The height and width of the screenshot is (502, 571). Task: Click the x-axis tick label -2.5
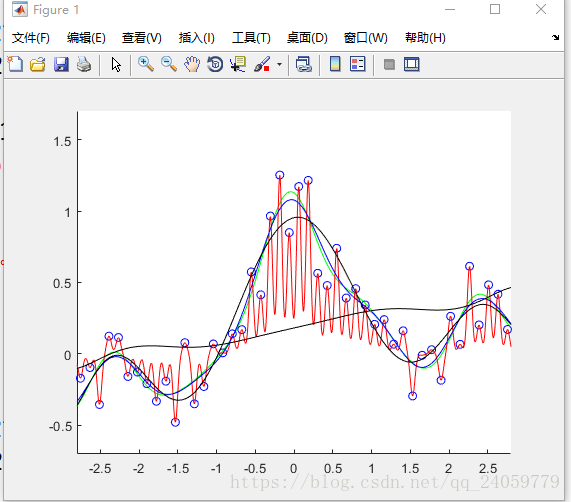(x=100, y=469)
